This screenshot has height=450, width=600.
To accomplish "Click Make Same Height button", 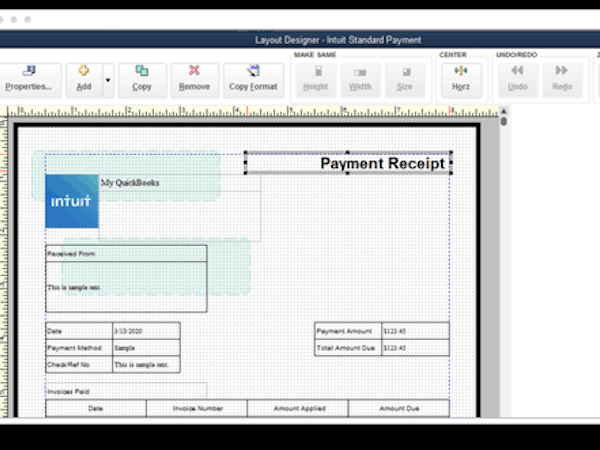I will pos(316,80).
